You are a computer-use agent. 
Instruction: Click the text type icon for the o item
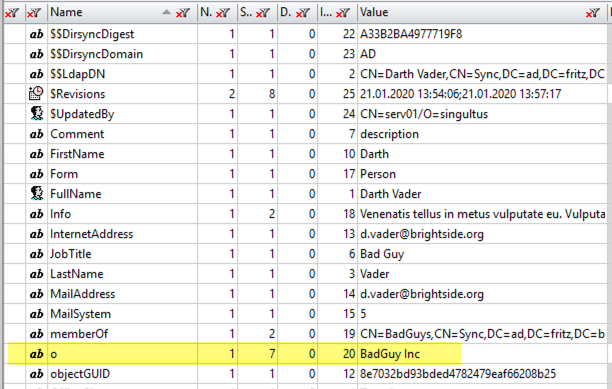click(x=36, y=354)
